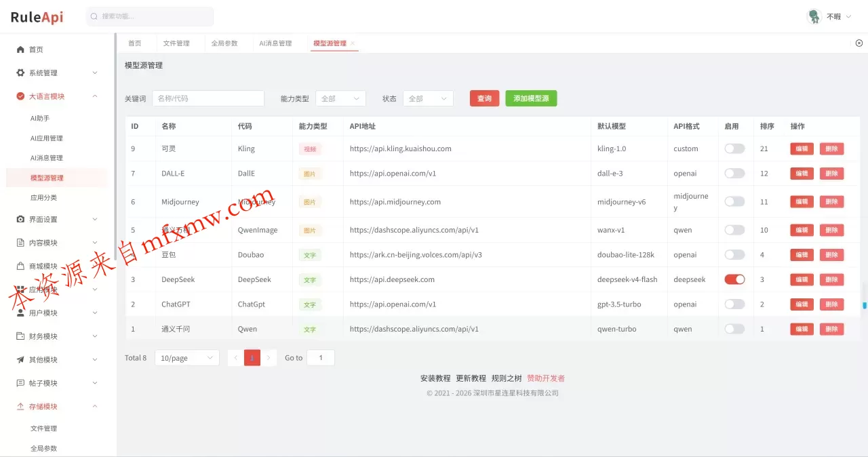Focus the 关键词 名称/代码 input
The height and width of the screenshot is (457, 868).
(208, 98)
